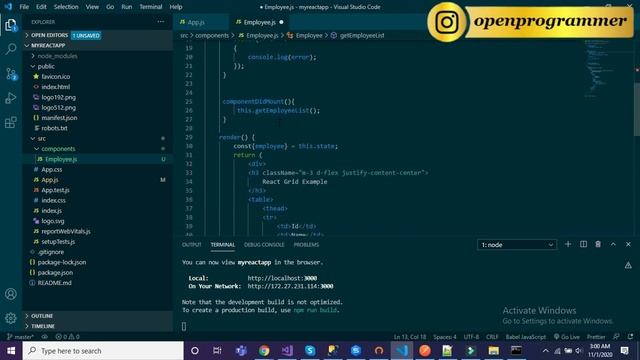The image size is (640, 360).
Task: Click UTF-8 encoding in status bar
Action: (471, 337)
